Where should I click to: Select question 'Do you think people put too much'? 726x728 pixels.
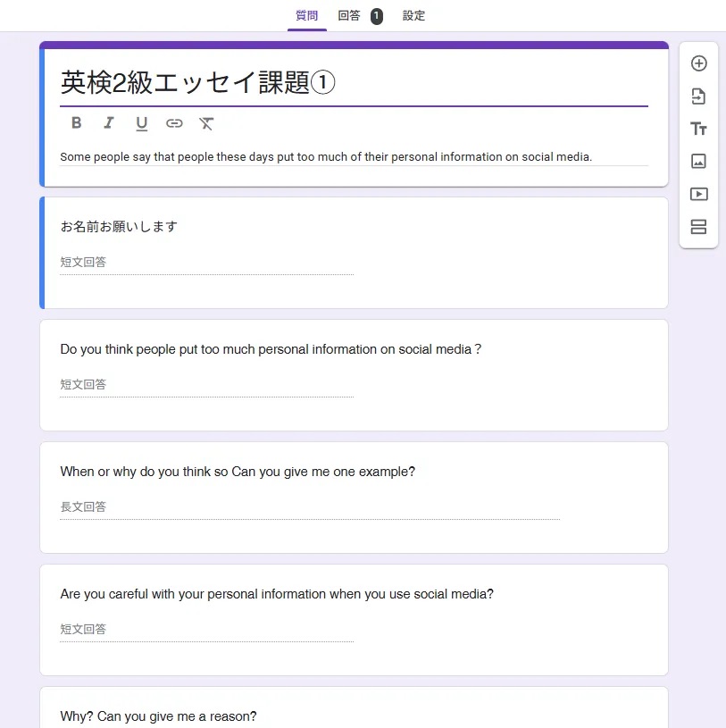(271, 349)
